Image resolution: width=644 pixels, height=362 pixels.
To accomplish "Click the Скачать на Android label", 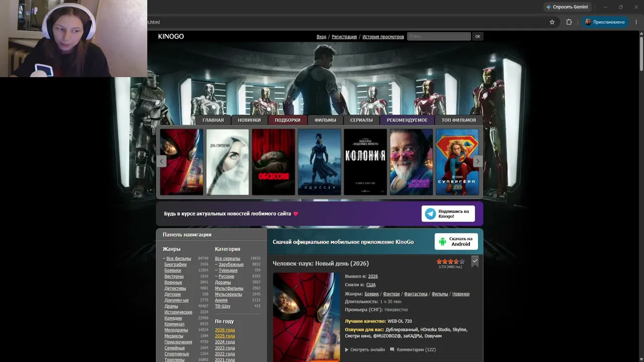I will [x=461, y=242].
